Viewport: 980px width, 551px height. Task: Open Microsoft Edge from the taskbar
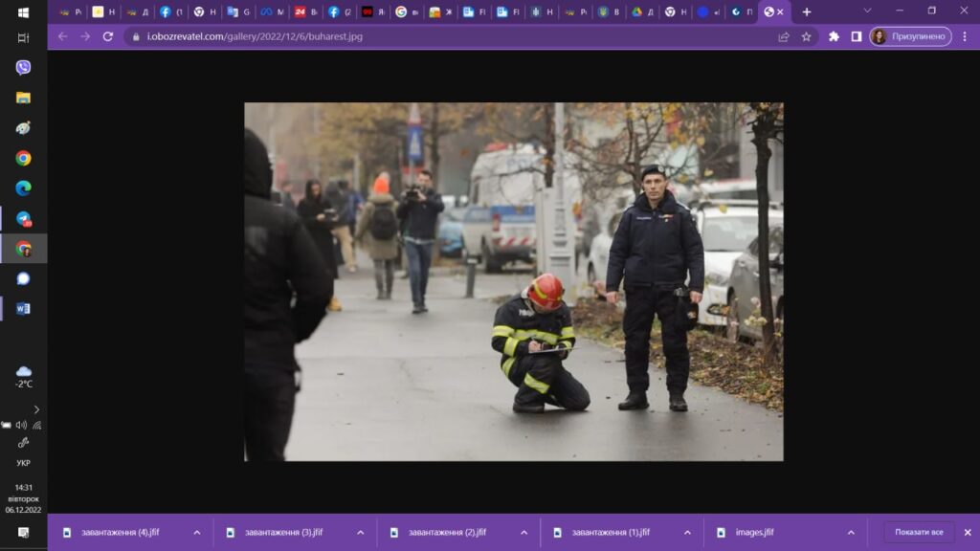[x=23, y=187]
